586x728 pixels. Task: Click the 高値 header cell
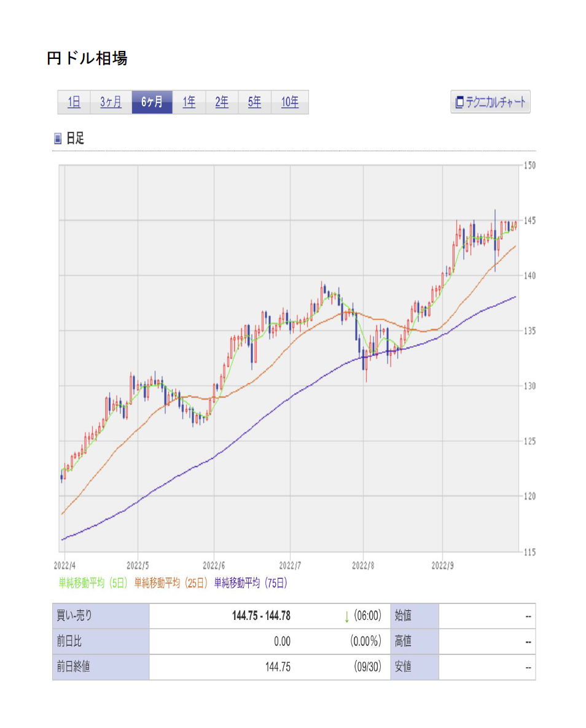(415, 641)
